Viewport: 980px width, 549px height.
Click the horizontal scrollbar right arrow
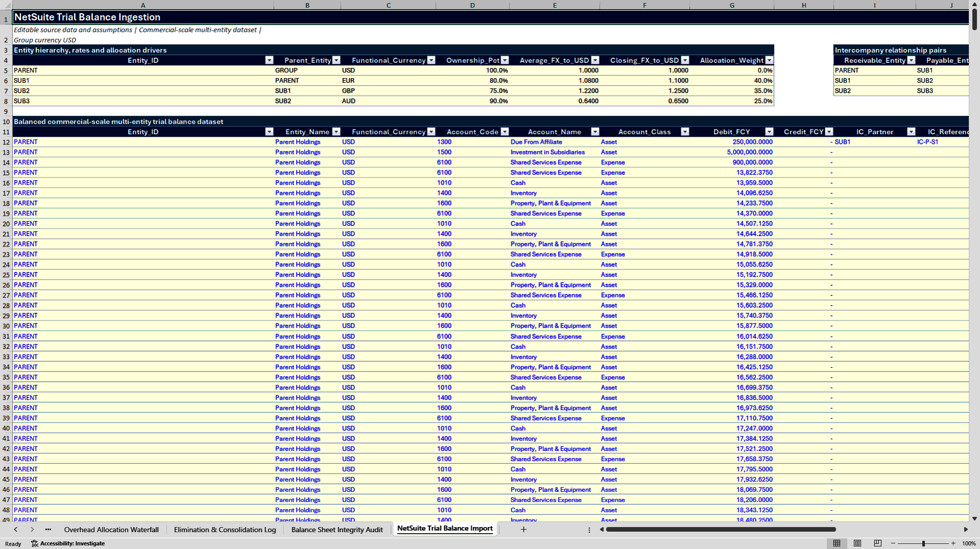(x=966, y=530)
